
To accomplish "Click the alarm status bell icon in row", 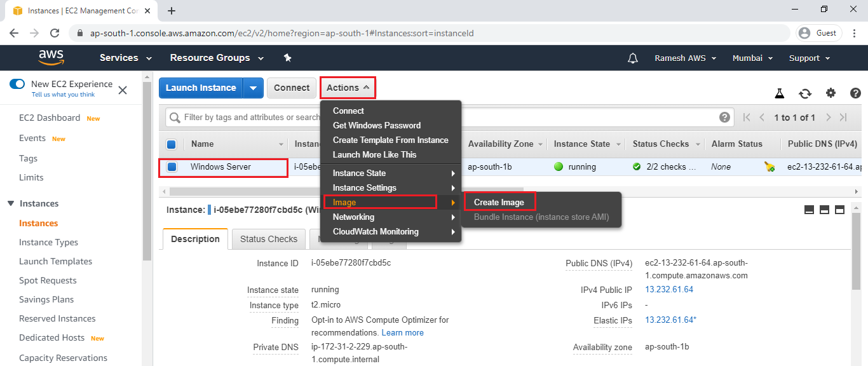I will pos(770,167).
